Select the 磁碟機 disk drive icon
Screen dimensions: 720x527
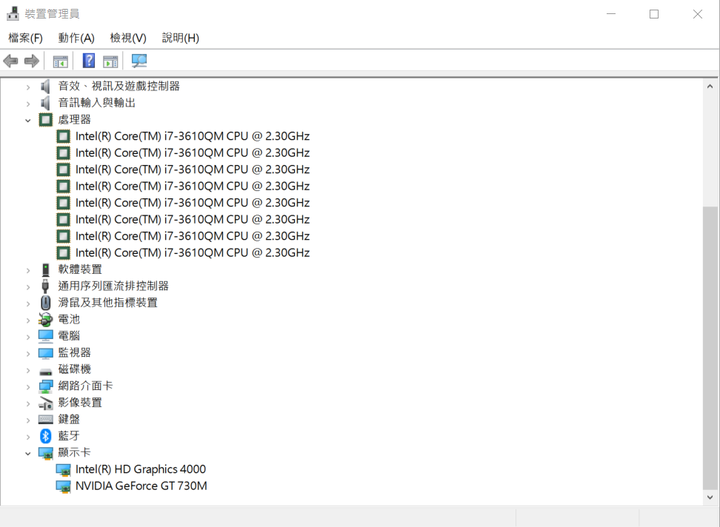[45, 371]
